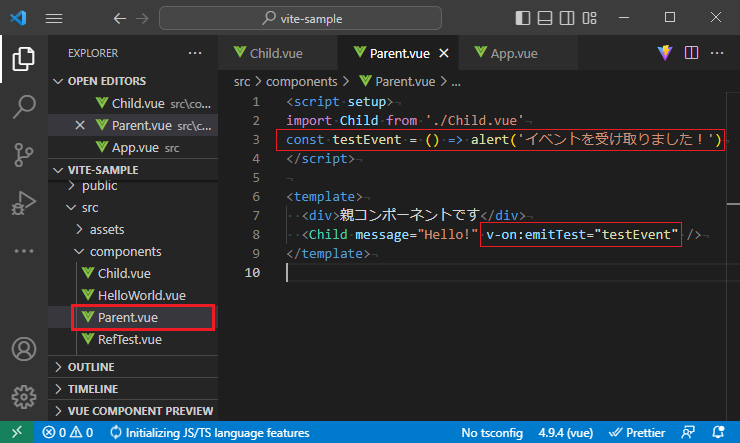Show errors and warnings count in status bar
The image size is (740, 443).
[67, 432]
